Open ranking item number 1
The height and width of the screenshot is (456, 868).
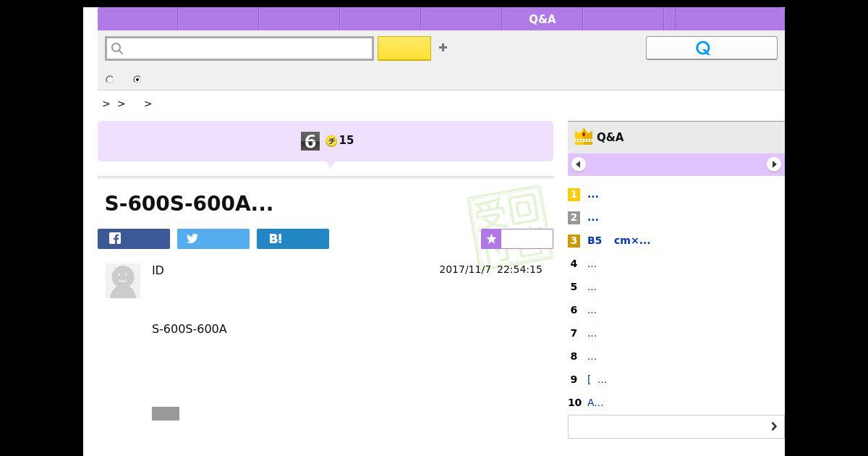593,195
